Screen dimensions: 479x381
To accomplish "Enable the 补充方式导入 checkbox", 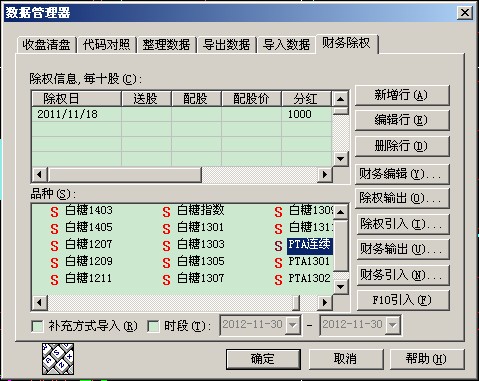I will pos(37,326).
